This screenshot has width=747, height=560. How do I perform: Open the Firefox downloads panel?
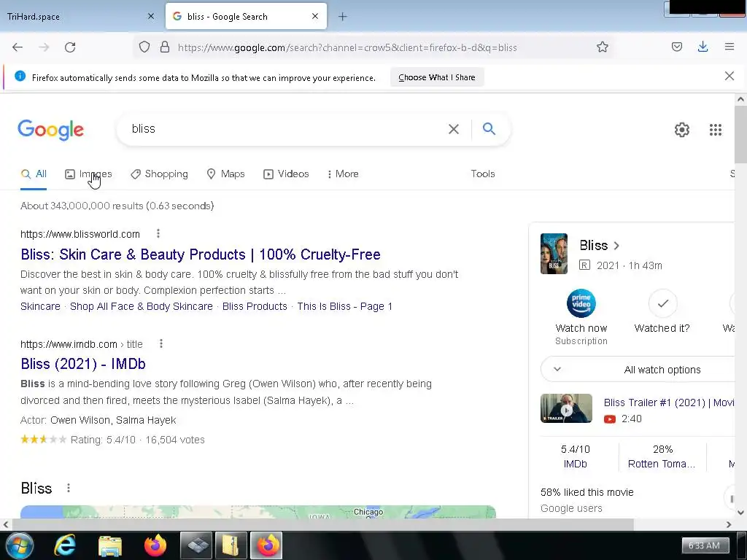[x=703, y=47]
